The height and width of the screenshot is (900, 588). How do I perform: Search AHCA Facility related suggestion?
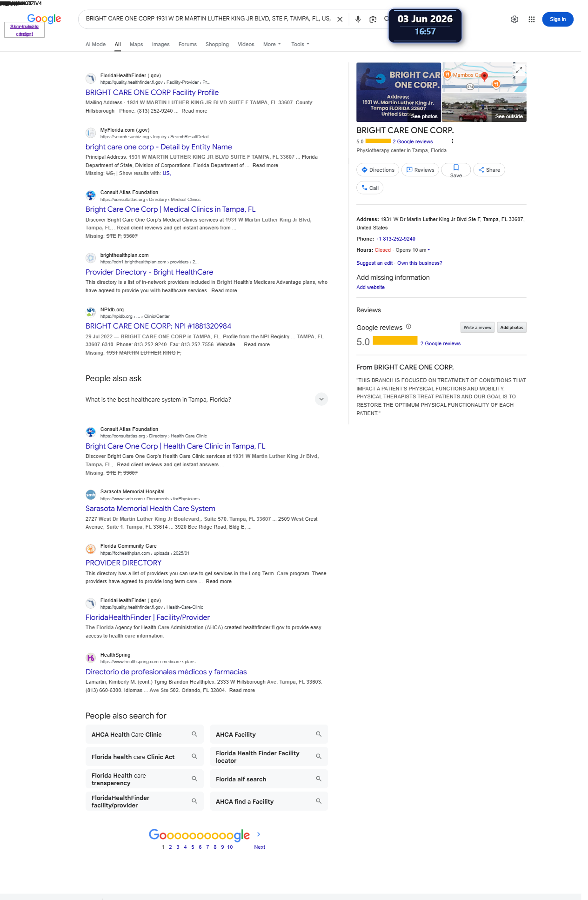pos(269,734)
